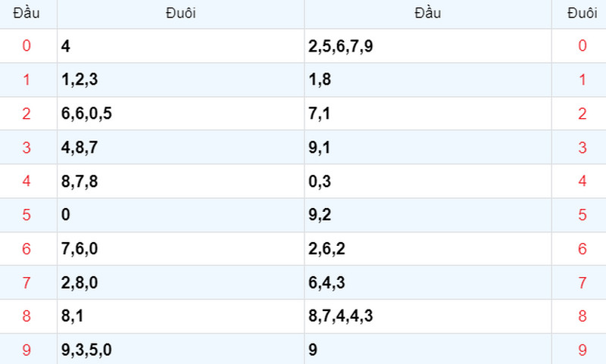This screenshot has height=364, width=606.
Task: Click the cell showing 9,3,5,0
Action: [181, 350]
